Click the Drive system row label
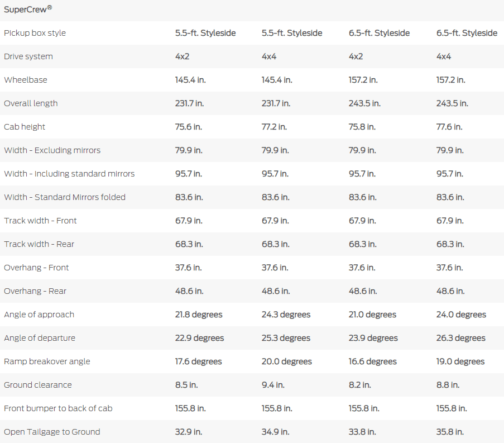504x443 pixels. pos(28,56)
